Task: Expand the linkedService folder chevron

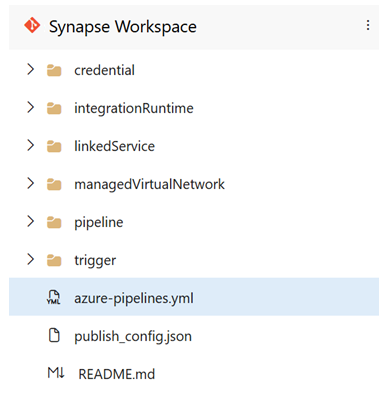Action: tap(31, 145)
